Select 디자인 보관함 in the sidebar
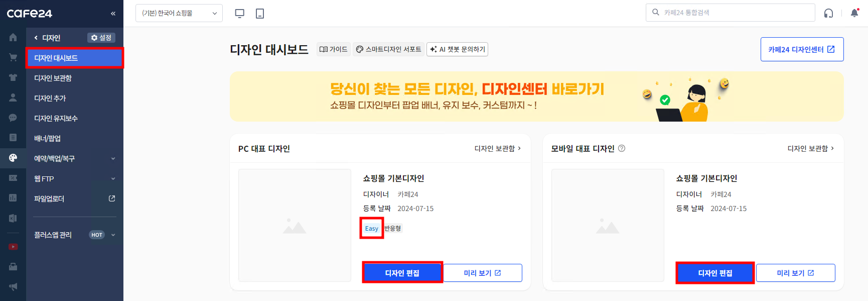Screen dimensions: 868x301 [x=75, y=78]
